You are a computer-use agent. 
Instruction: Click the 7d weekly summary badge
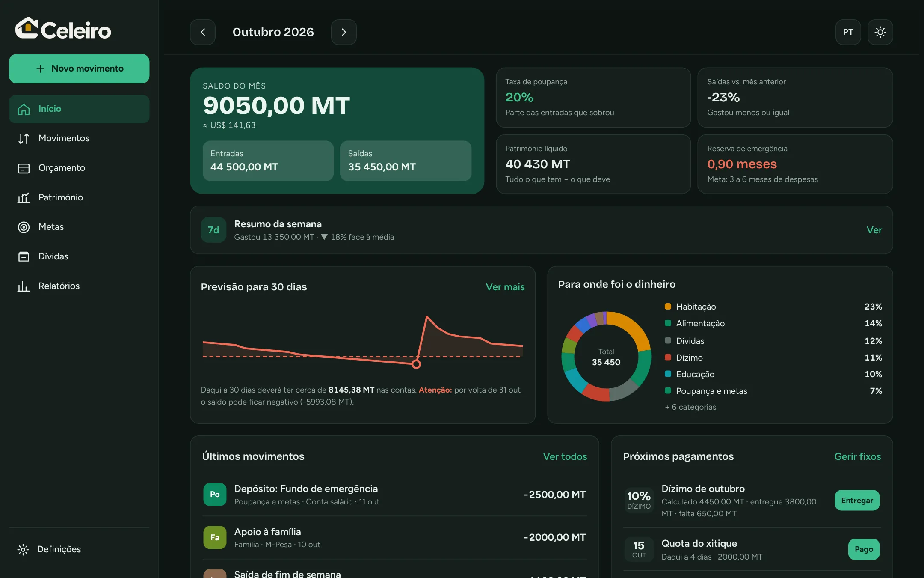(213, 230)
